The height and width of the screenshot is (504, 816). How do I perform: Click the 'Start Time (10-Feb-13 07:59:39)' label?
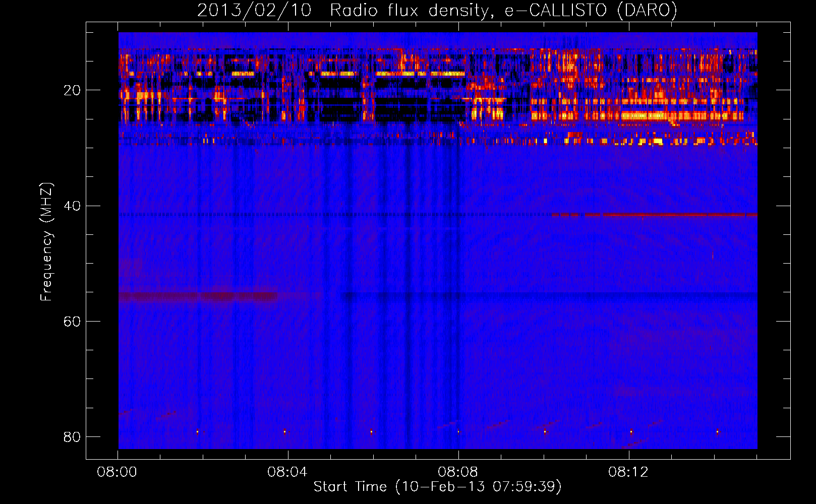click(437, 487)
